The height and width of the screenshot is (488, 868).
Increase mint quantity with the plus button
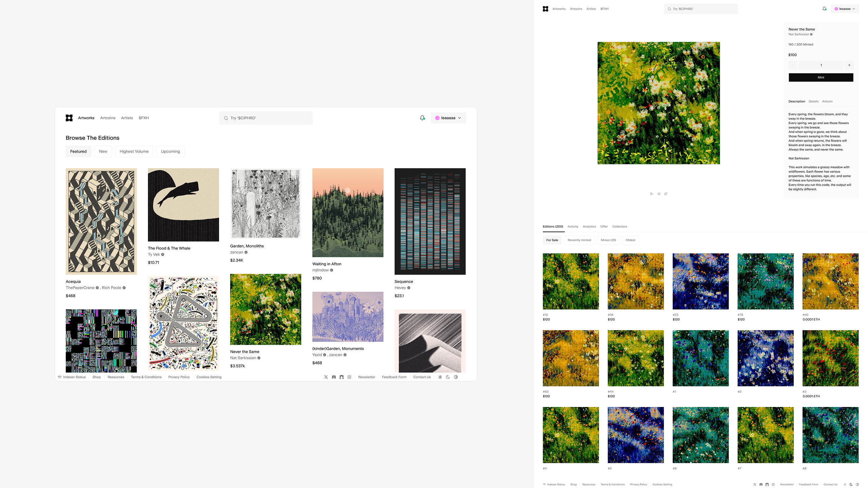[849, 65]
